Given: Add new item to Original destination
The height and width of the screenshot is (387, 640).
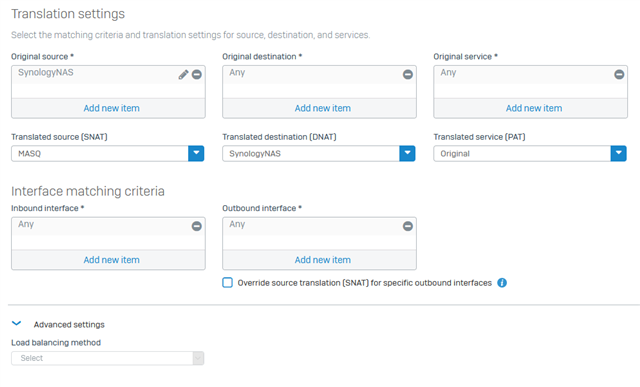Looking at the screenshot, I should (x=323, y=108).
